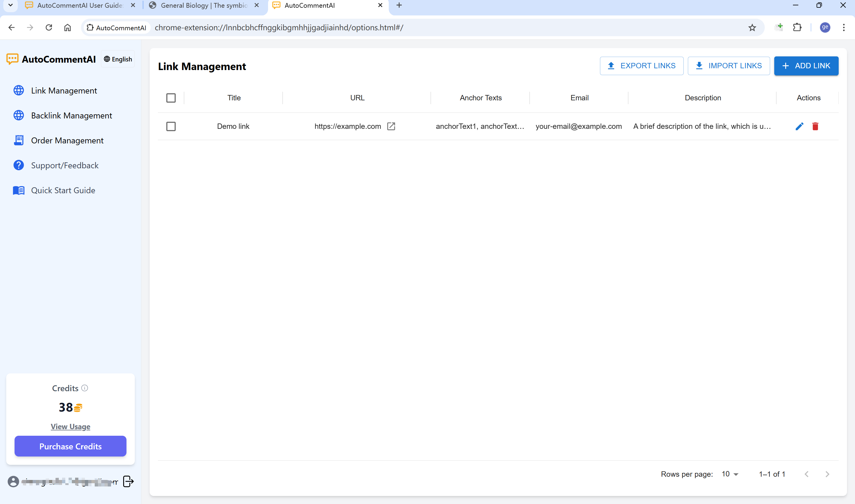The height and width of the screenshot is (504, 855).
Task: Open the Chrome three-dot menu
Action: pos(843,28)
